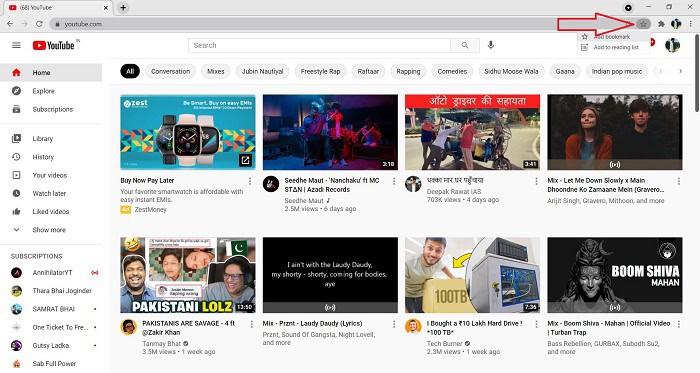Filter by Mixes chip

(216, 71)
